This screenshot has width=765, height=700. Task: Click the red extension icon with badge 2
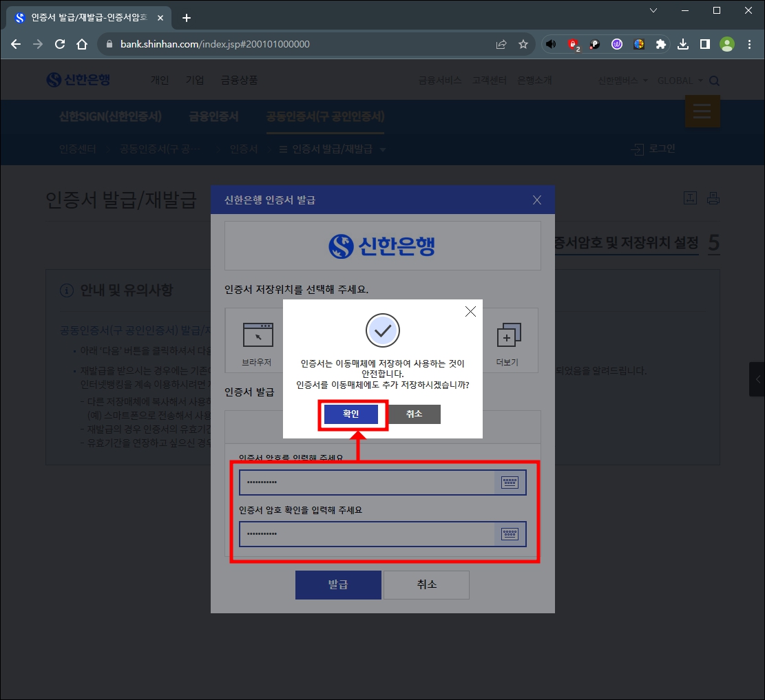tap(574, 44)
